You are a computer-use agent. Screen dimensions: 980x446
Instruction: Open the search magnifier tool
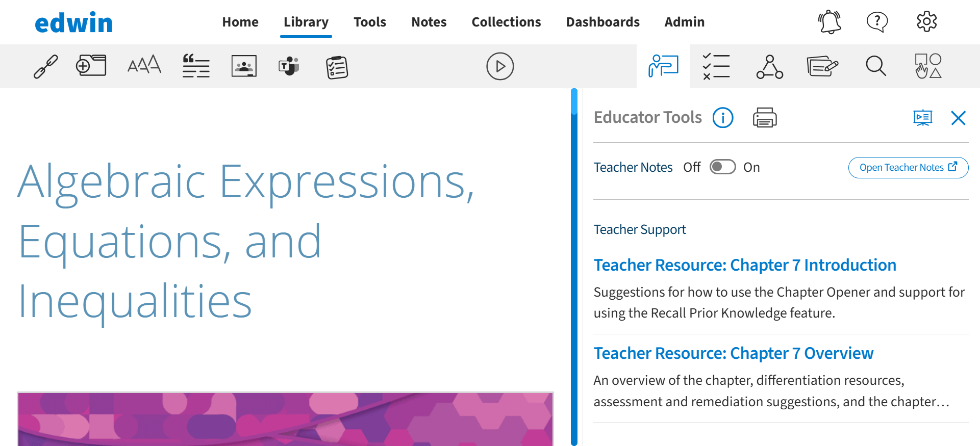[876, 66]
